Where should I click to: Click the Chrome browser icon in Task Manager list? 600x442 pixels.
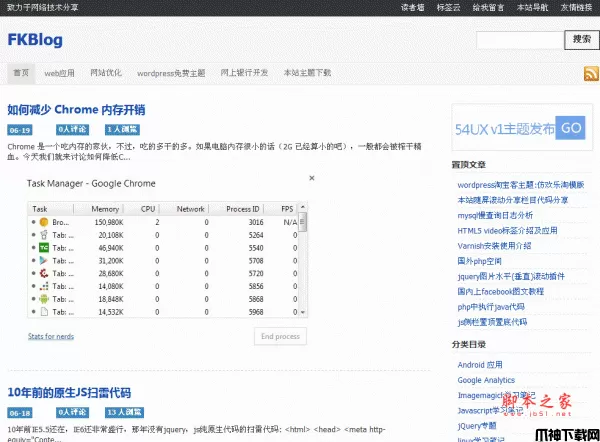tap(43, 221)
